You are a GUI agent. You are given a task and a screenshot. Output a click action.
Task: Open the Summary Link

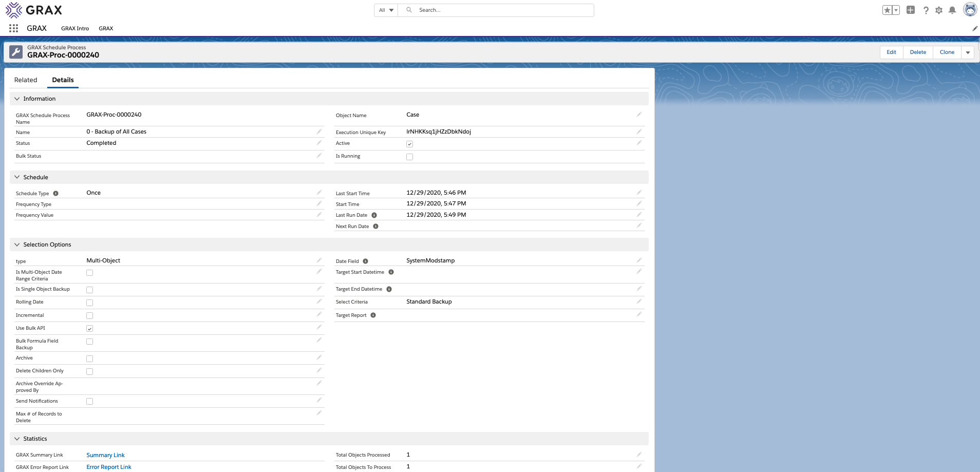tap(105, 455)
